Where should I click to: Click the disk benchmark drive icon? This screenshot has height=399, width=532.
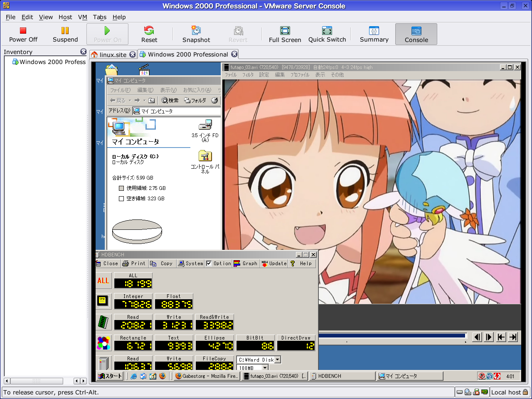pyautogui.click(x=103, y=363)
